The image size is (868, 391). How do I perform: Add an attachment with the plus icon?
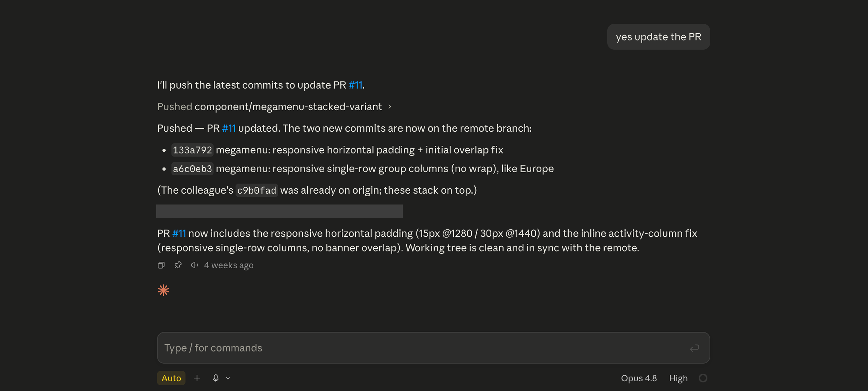pyautogui.click(x=197, y=378)
